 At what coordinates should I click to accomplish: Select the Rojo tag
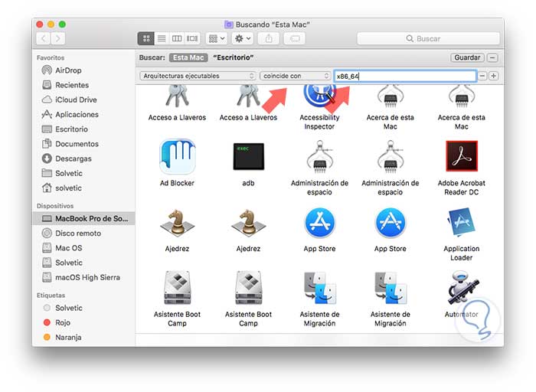click(63, 322)
